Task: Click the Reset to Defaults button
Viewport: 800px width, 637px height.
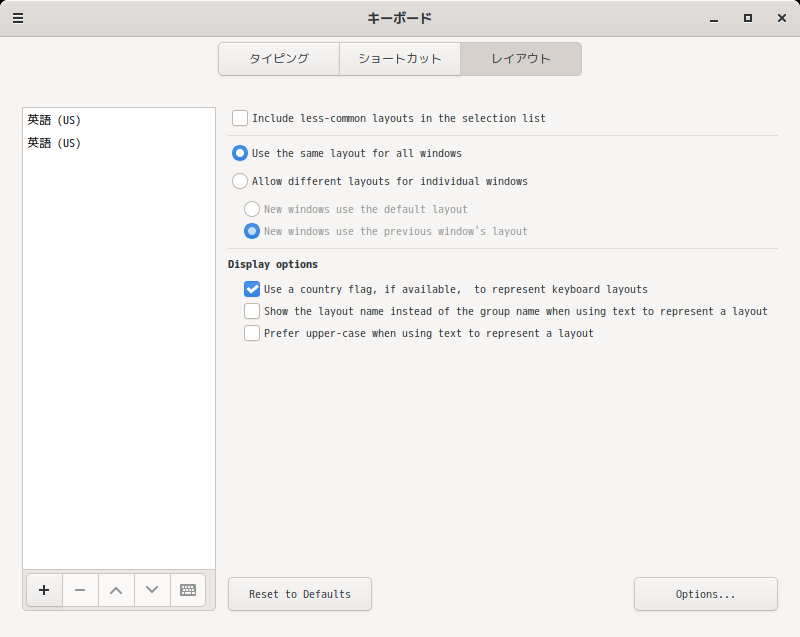Action: (x=300, y=594)
